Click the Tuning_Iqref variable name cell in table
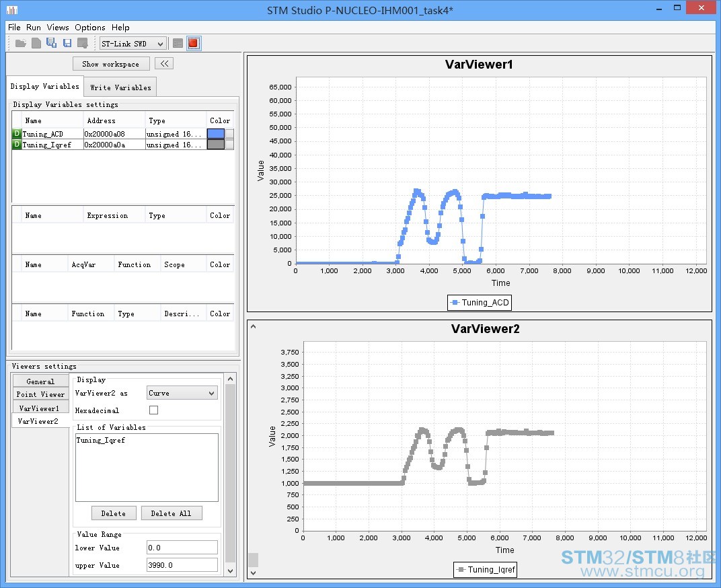The height and width of the screenshot is (588, 721). [x=52, y=145]
